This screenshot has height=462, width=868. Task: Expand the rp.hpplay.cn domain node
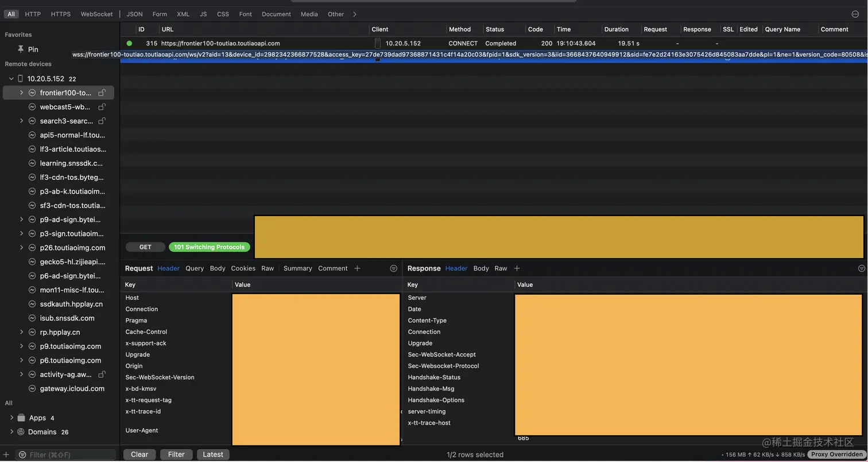21,332
